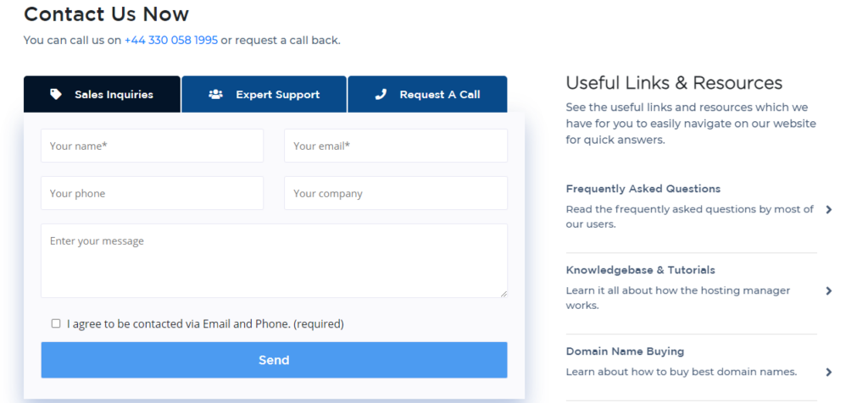
Task: Click inside the Enter your message area
Action: (274, 261)
